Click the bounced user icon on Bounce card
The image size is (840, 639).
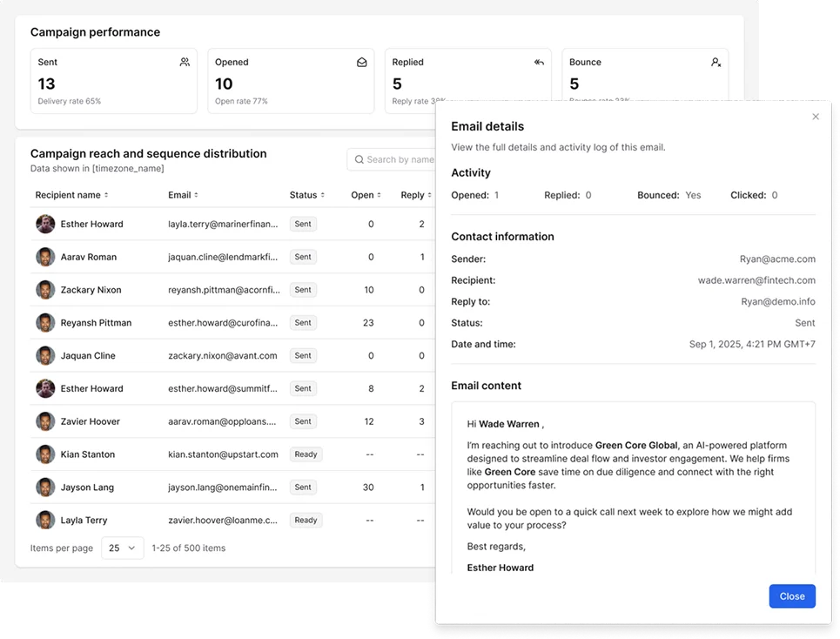pyautogui.click(x=716, y=63)
